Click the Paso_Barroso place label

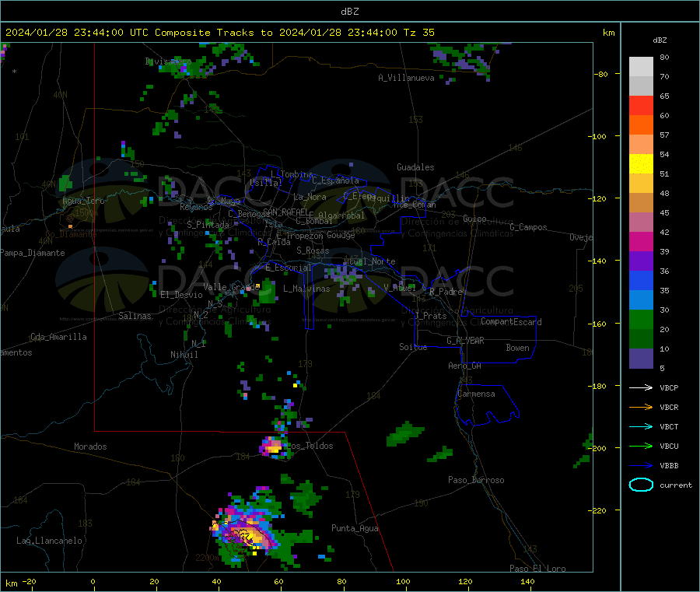[476, 480]
